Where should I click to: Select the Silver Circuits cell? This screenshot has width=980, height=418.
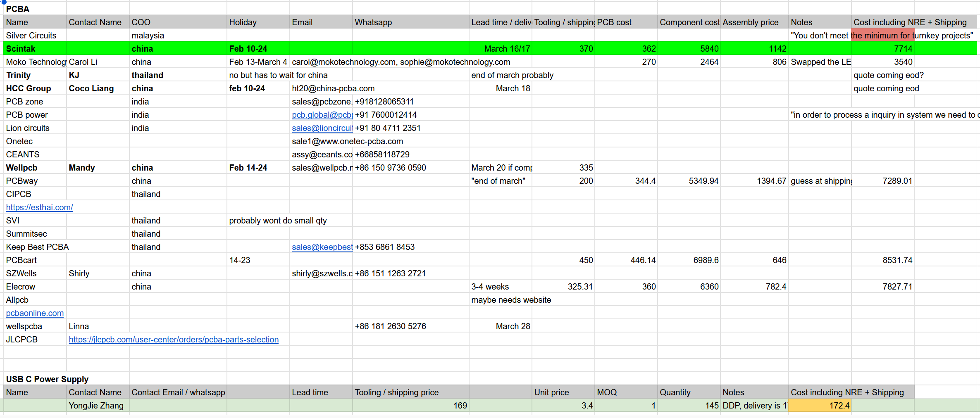[35, 36]
